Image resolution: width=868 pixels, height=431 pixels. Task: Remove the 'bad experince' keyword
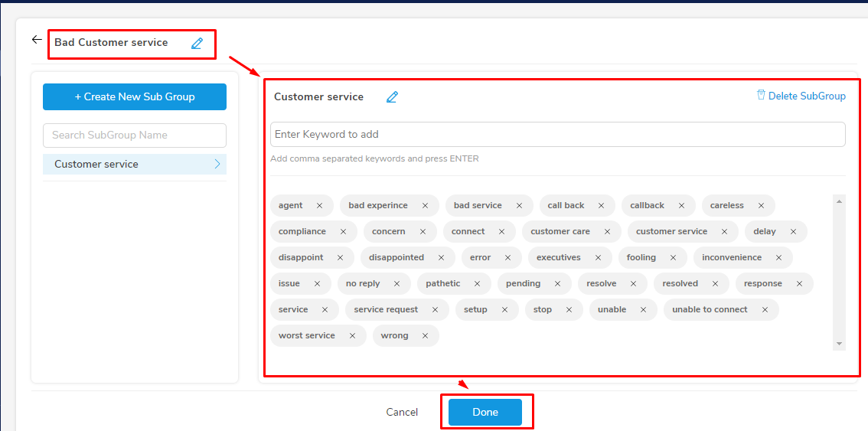[425, 205]
